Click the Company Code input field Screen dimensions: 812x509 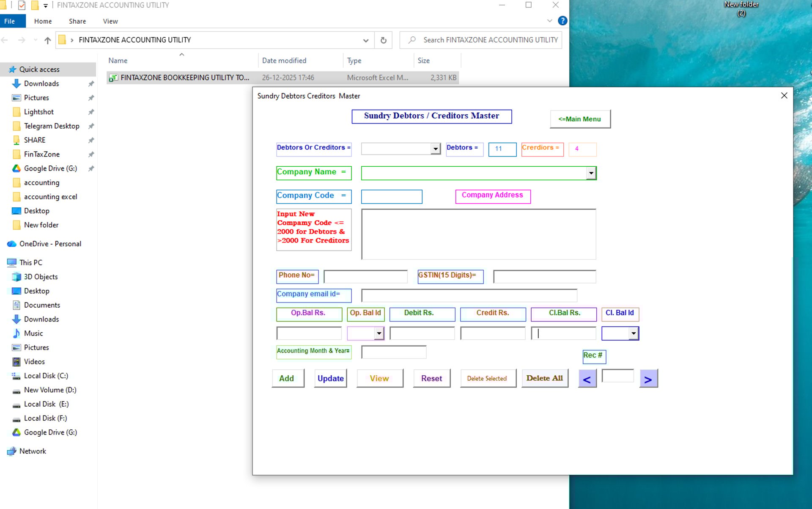point(391,197)
